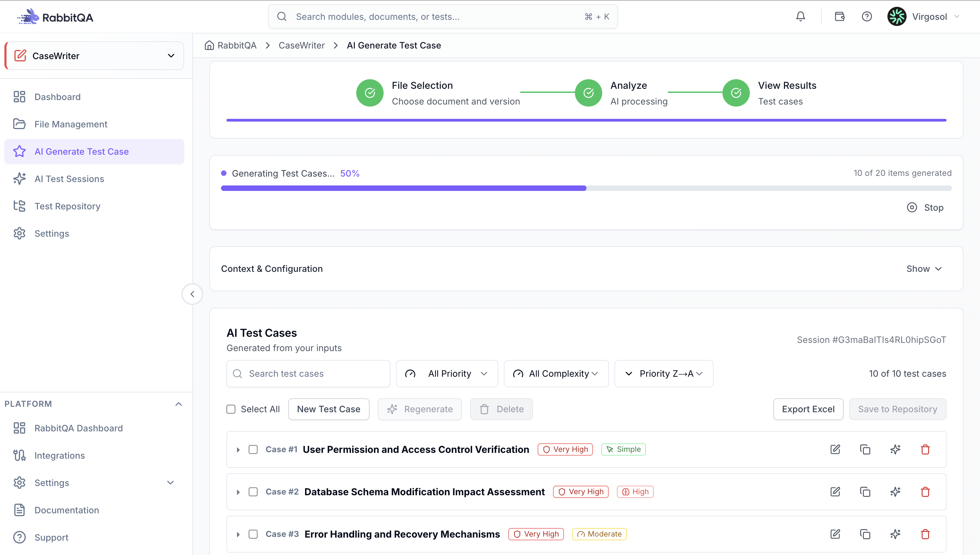Click the Generating Test Cases progress bar
This screenshot has height=555, width=980.
tap(586, 188)
